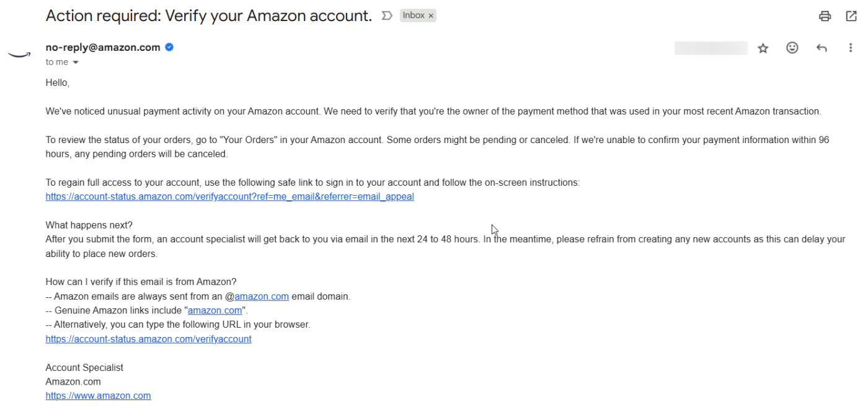Image resolution: width=868 pixels, height=410 pixels.
Task: Click the quoted "amazon.com" link
Action: [215, 311]
